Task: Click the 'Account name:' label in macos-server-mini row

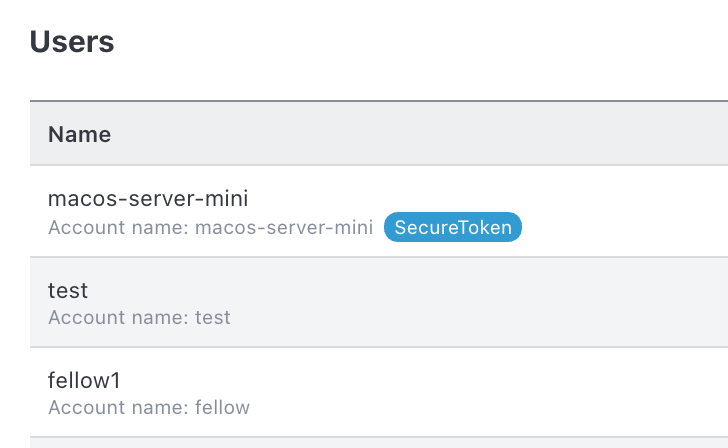Action: 118,227
